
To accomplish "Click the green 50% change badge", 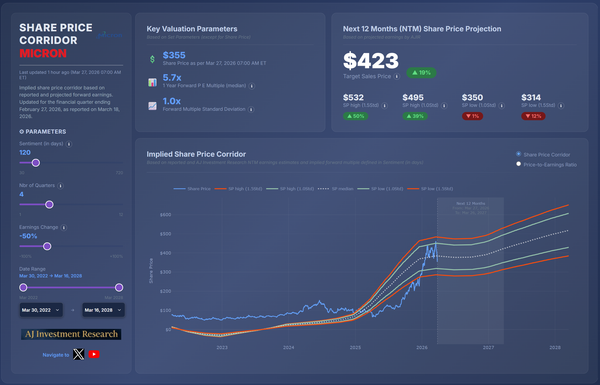I will [356, 116].
